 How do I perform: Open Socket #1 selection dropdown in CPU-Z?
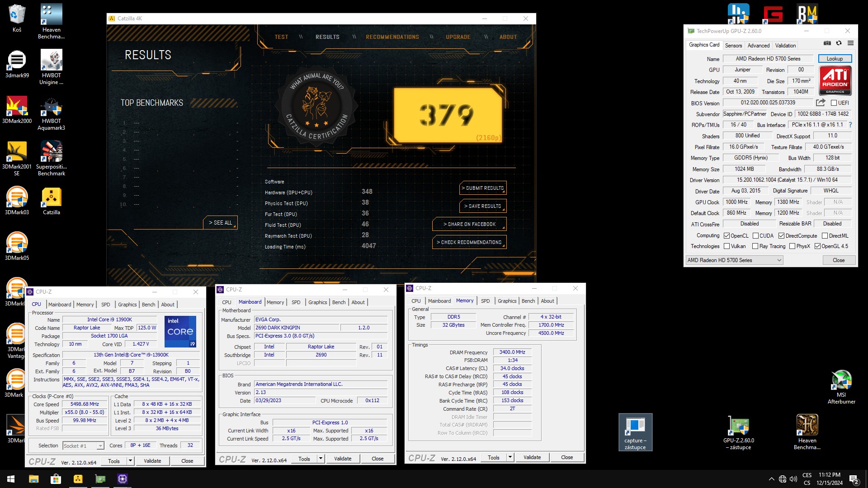(83, 446)
